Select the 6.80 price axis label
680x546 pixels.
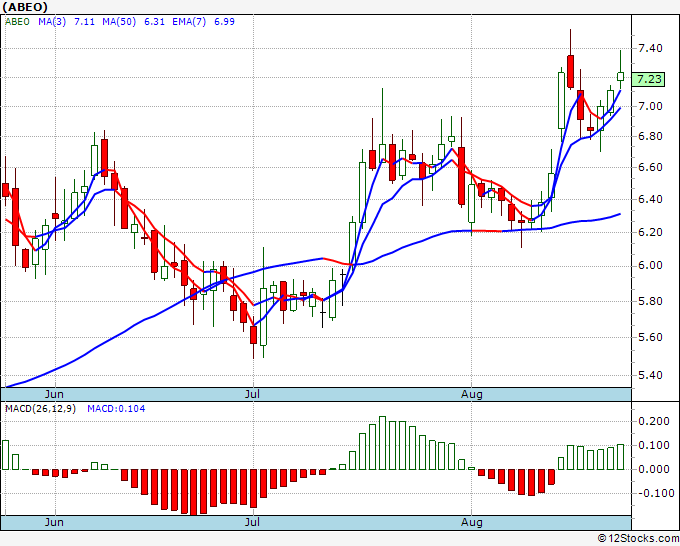point(651,136)
